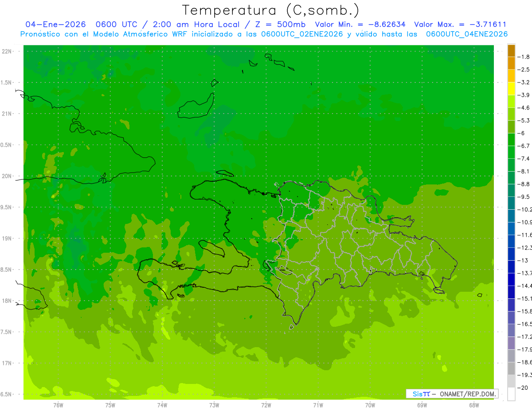The height and width of the screenshot is (411, 532).
Task: Select the 'Z = 500mb' level label
Action: point(279,24)
